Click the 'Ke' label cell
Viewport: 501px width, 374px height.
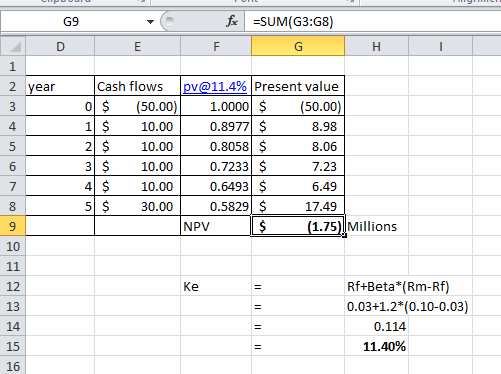(x=216, y=286)
